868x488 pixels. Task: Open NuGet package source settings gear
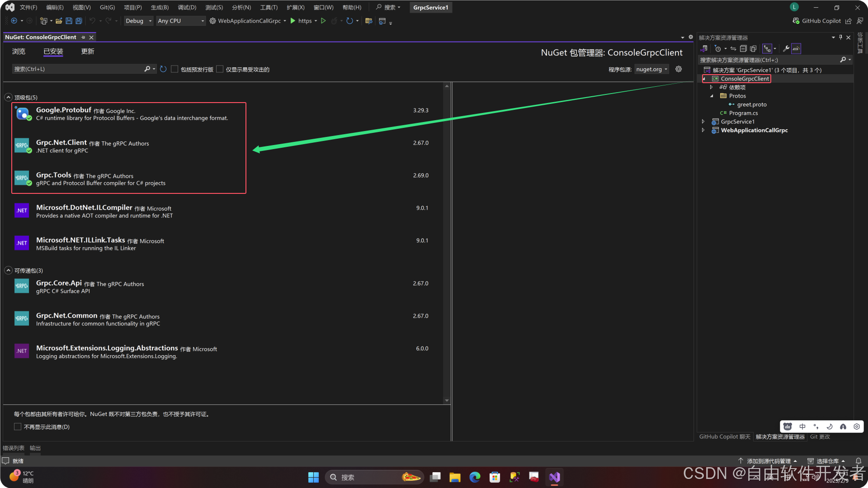point(679,69)
